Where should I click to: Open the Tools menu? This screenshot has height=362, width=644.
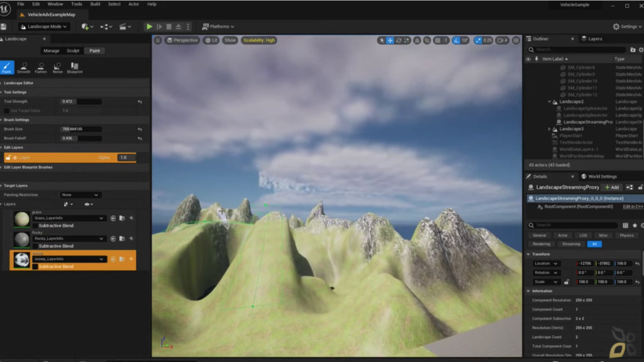tap(77, 4)
